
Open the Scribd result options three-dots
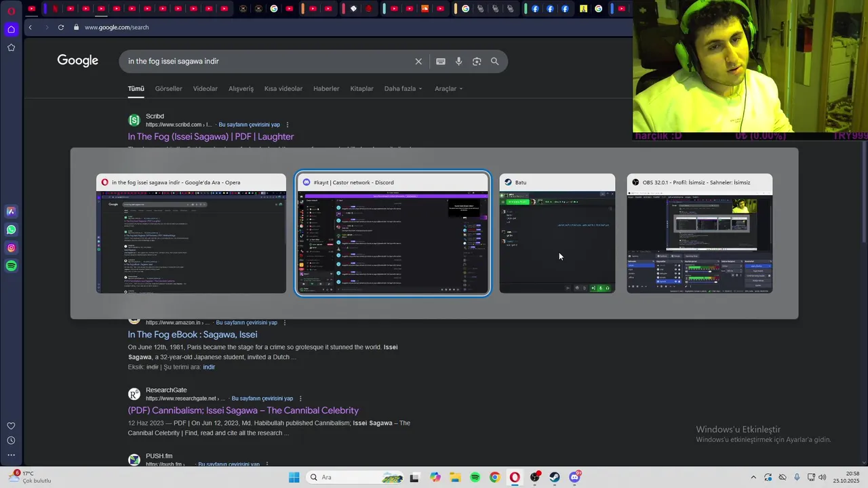(288, 125)
